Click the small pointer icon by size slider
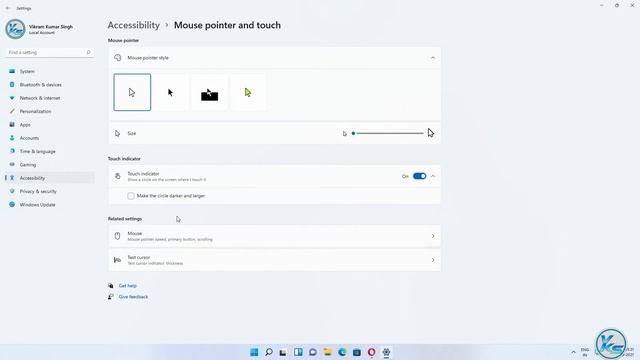This screenshot has height=360, width=640. coord(344,133)
